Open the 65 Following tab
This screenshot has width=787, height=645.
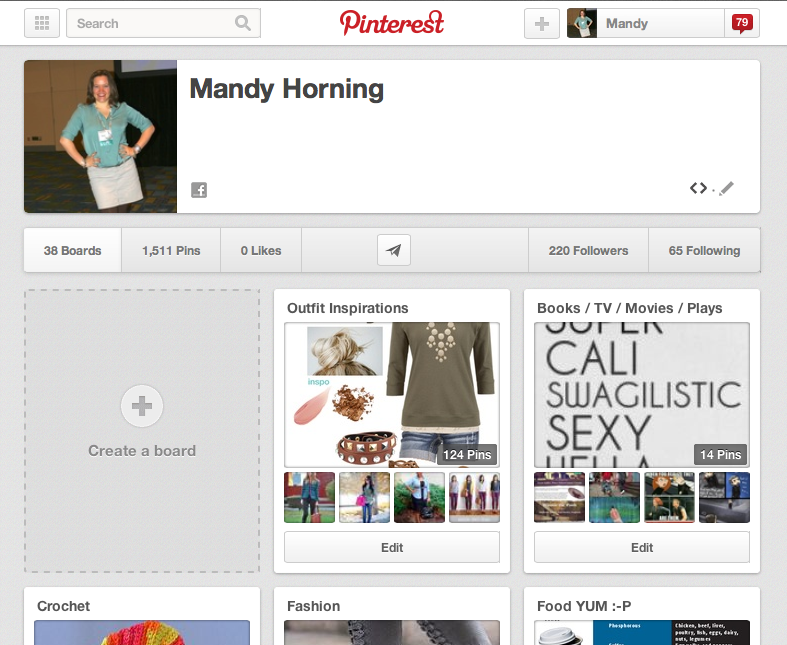[704, 250]
